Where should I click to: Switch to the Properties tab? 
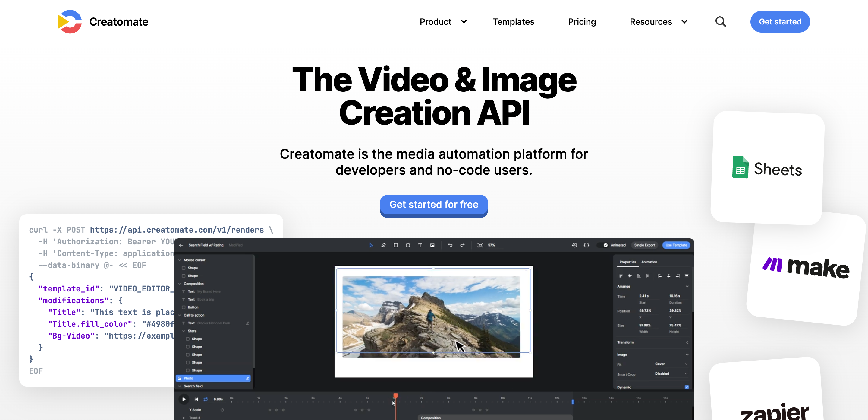[627, 262]
